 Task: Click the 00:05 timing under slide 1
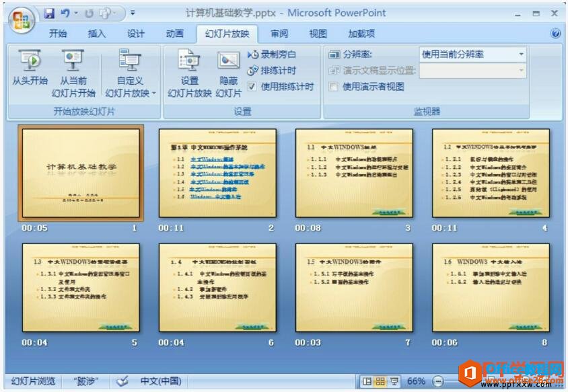tap(34, 228)
